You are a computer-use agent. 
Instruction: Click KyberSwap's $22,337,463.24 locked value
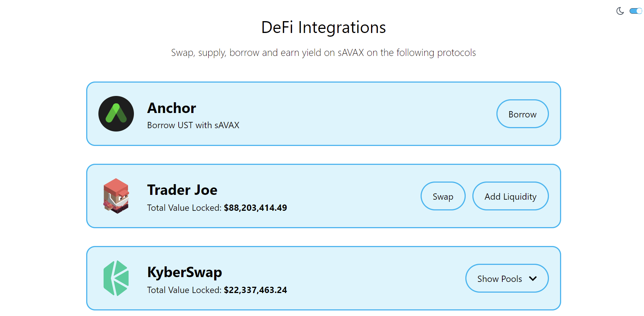pyautogui.click(x=255, y=290)
